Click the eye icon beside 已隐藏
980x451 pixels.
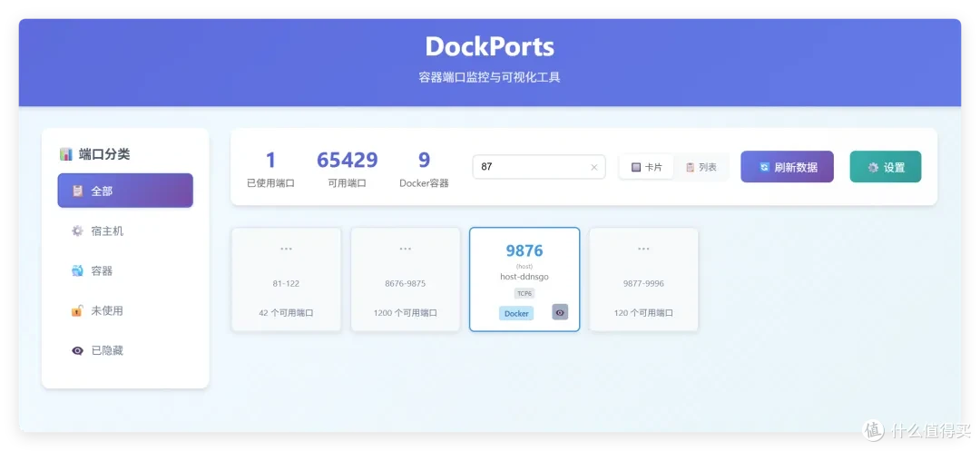pyautogui.click(x=77, y=350)
